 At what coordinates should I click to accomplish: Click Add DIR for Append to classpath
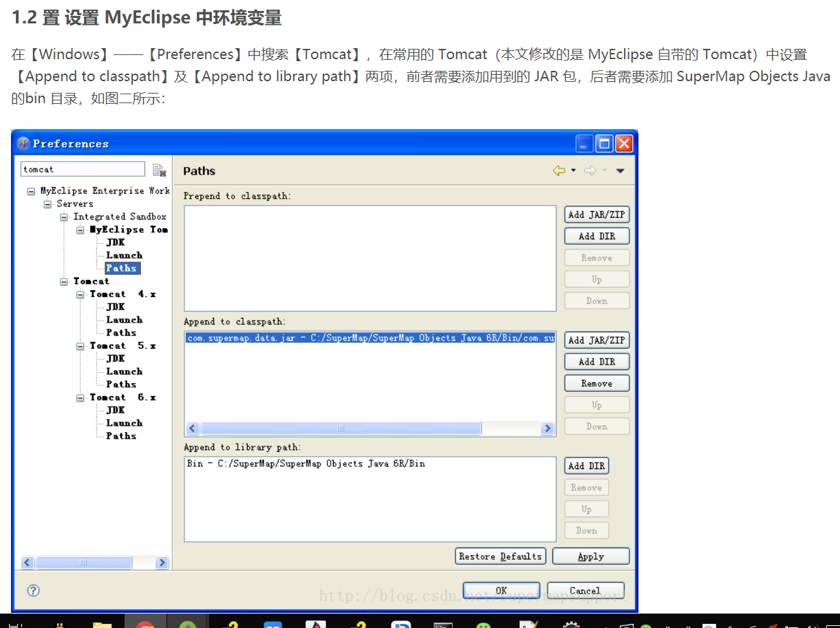596,362
